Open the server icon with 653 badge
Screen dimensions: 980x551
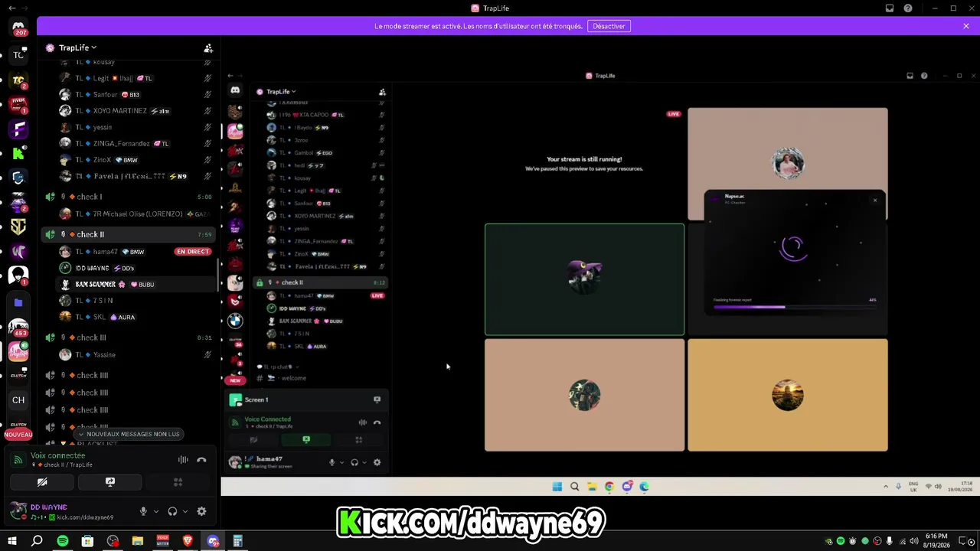pos(18,327)
